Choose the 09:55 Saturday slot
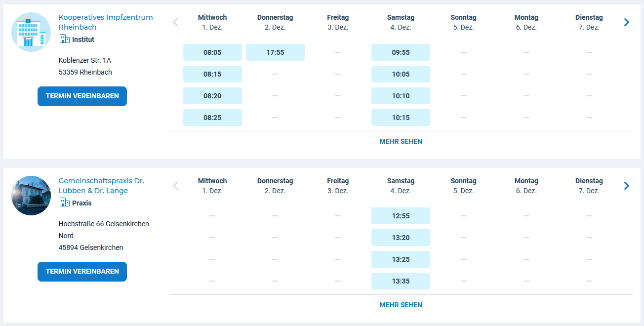Image resolution: width=644 pixels, height=326 pixels. click(x=401, y=52)
